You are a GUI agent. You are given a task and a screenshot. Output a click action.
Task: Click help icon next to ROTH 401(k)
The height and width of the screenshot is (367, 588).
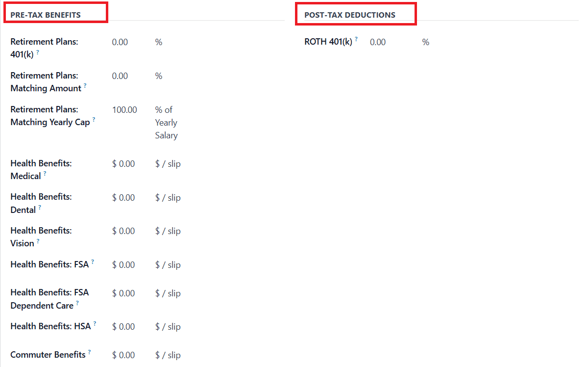[x=356, y=39]
